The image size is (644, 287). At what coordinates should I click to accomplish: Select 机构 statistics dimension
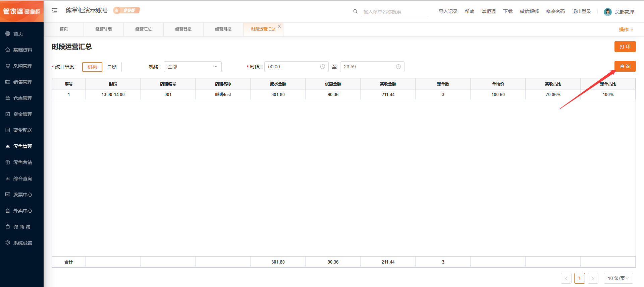[92, 67]
